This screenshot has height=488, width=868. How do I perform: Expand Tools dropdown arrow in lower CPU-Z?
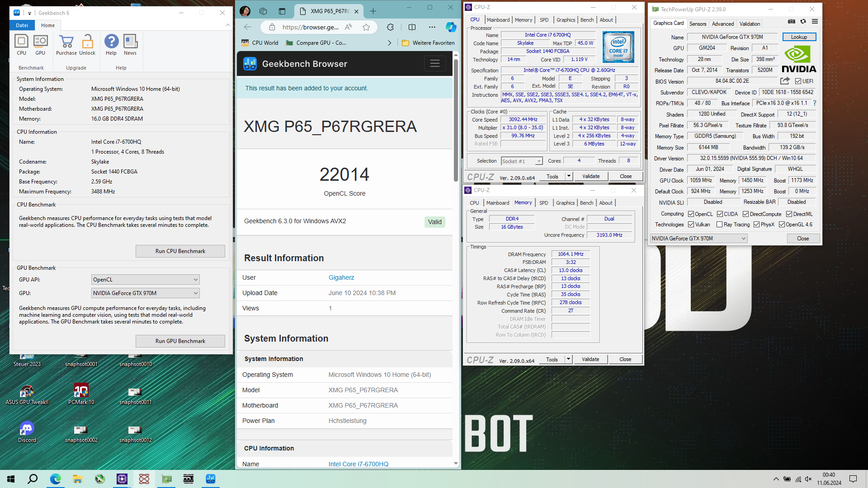(x=568, y=359)
